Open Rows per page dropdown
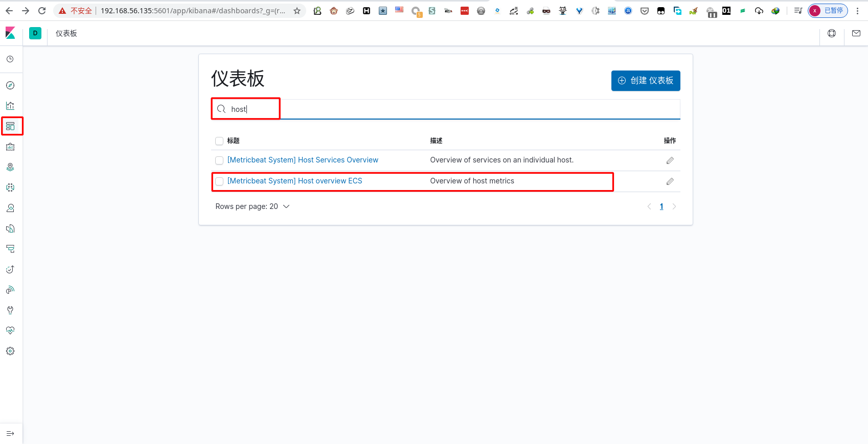Image resolution: width=868 pixels, height=444 pixels. click(x=253, y=206)
